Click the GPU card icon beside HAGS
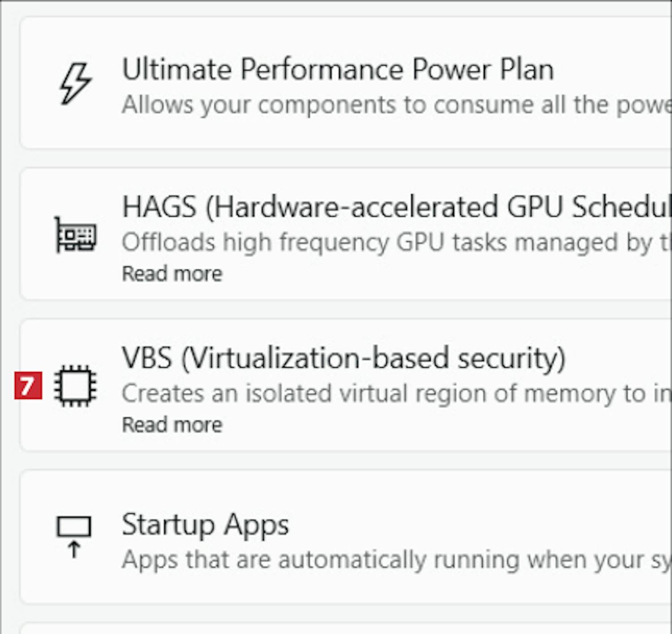The width and height of the screenshot is (672, 634). (x=75, y=235)
